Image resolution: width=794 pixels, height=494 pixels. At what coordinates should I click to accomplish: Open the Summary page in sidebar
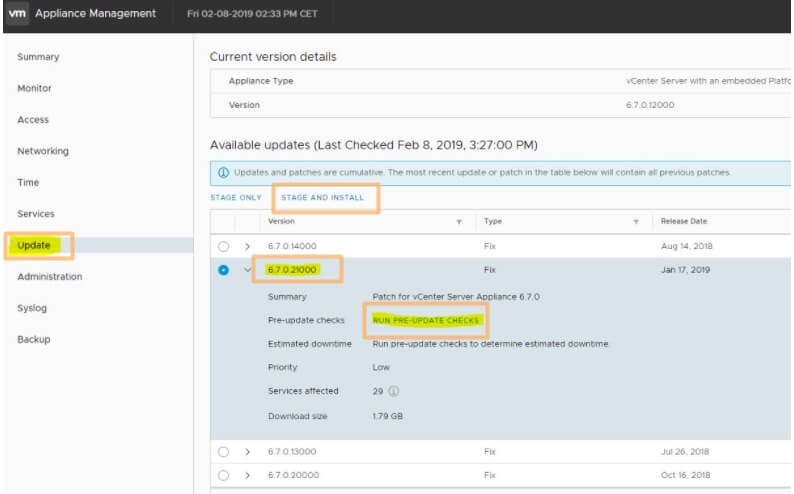click(38, 57)
